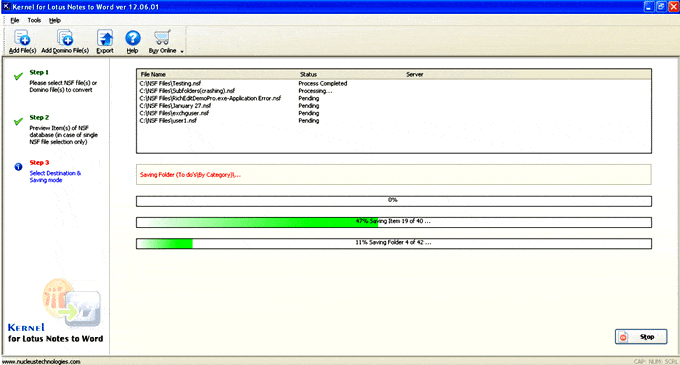
Task: Click the Kernel for Lotus Notes logo image
Action: click(72, 303)
